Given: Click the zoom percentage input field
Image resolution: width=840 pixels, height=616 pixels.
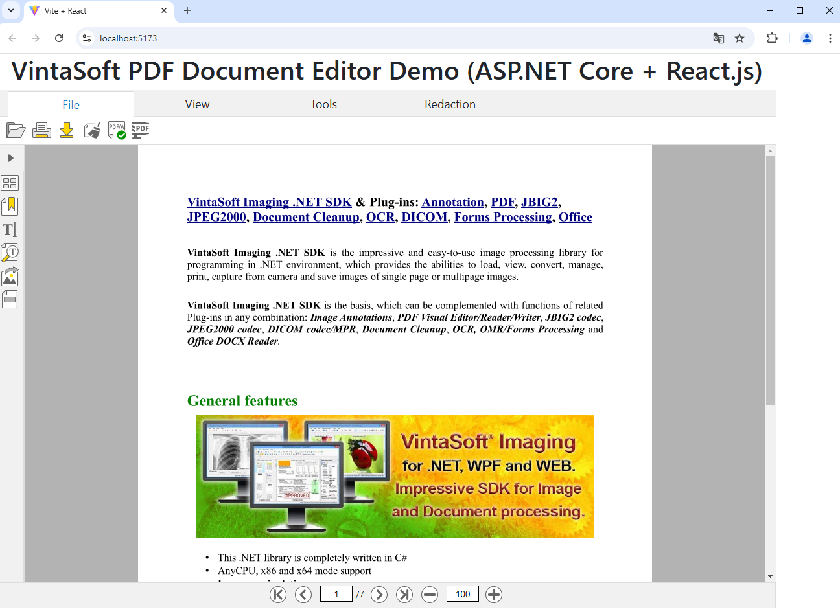Looking at the screenshot, I should (462, 594).
